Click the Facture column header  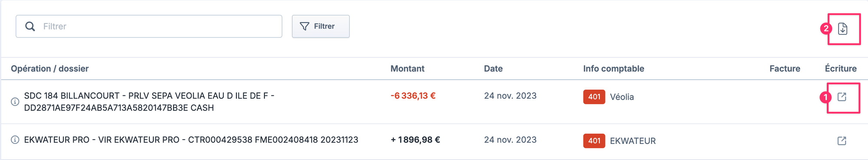[785, 69]
